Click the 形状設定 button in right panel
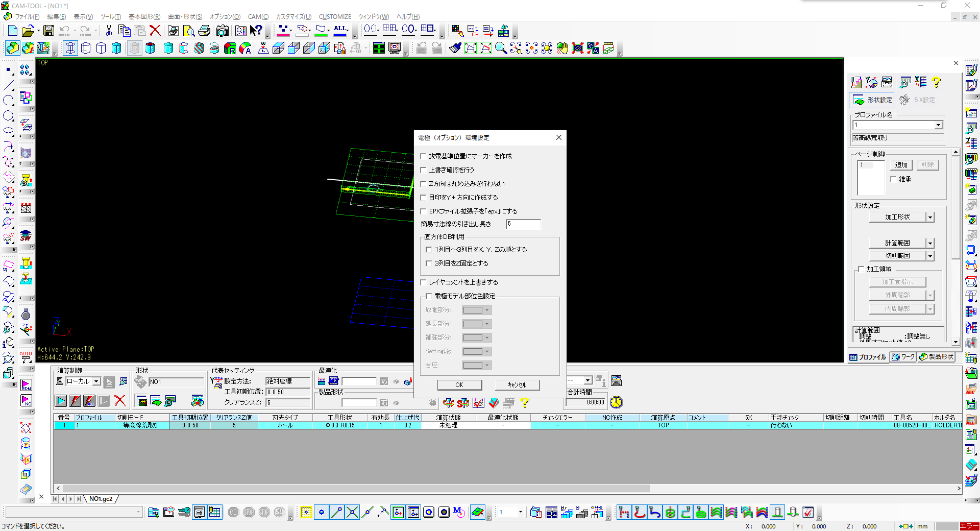 click(872, 100)
